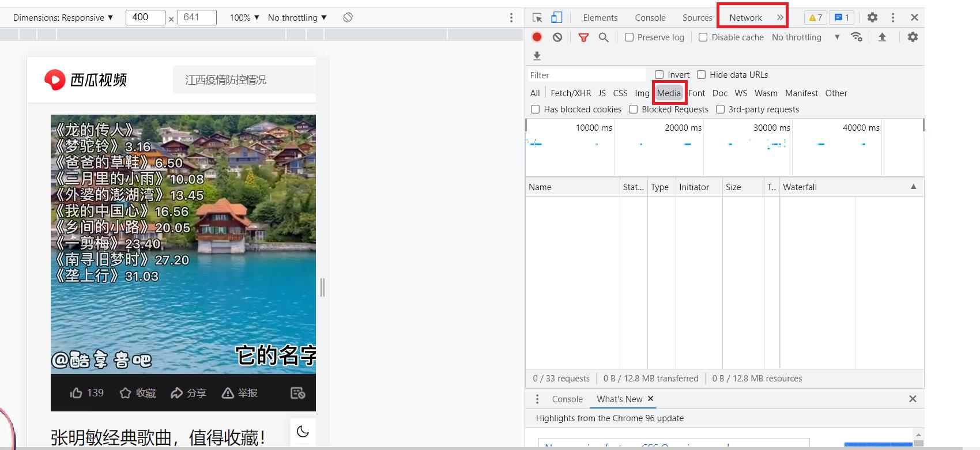Enable the Preserve log checkbox
The height and width of the screenshot is (450, 980).
[x=630, y=37]
